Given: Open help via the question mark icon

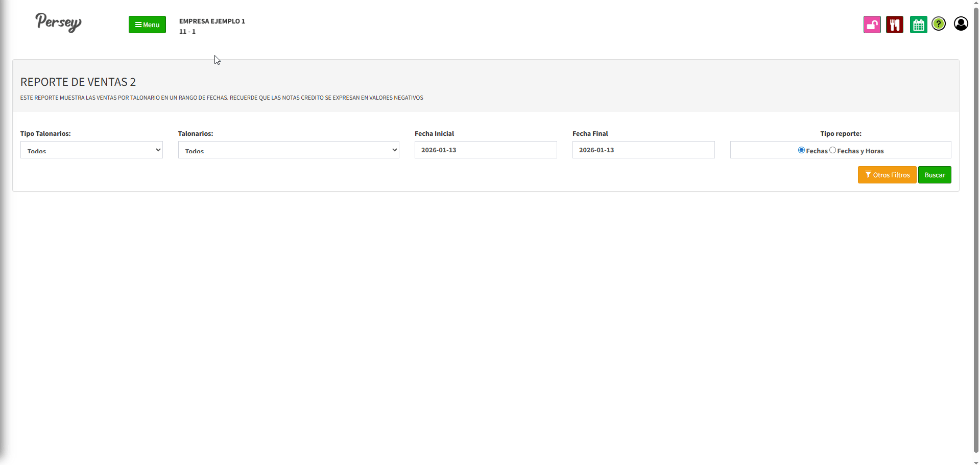Looking at the screenshot, I should click(x=939, y=24).
